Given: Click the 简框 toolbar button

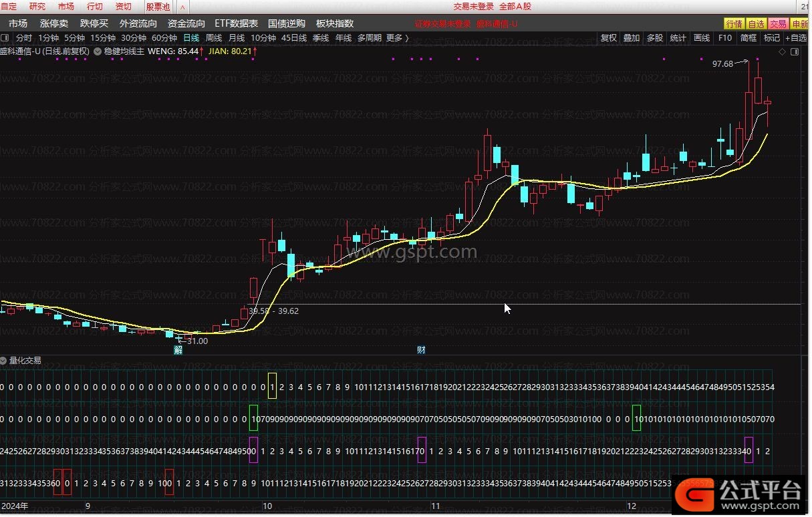Looking at the screenshot, I should (749, 38).
